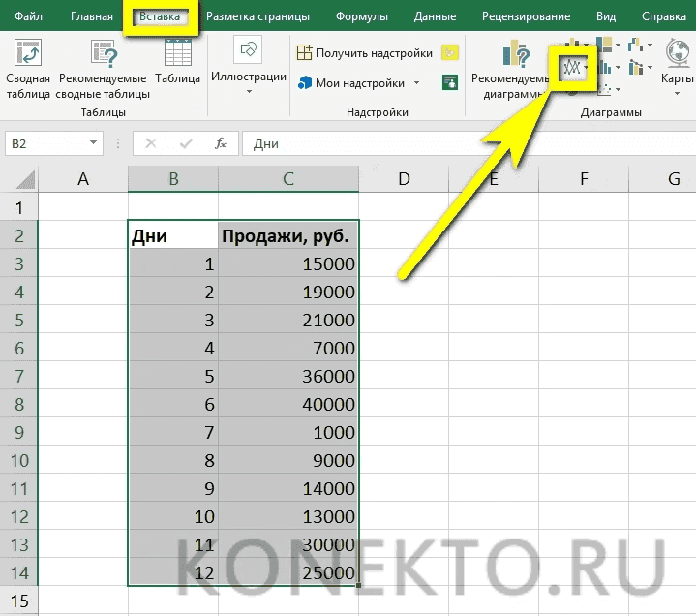The height and width of the screenshot is (616, 696).
Task: Open the Name Box dropdown arrow
Action: [94, 143]
